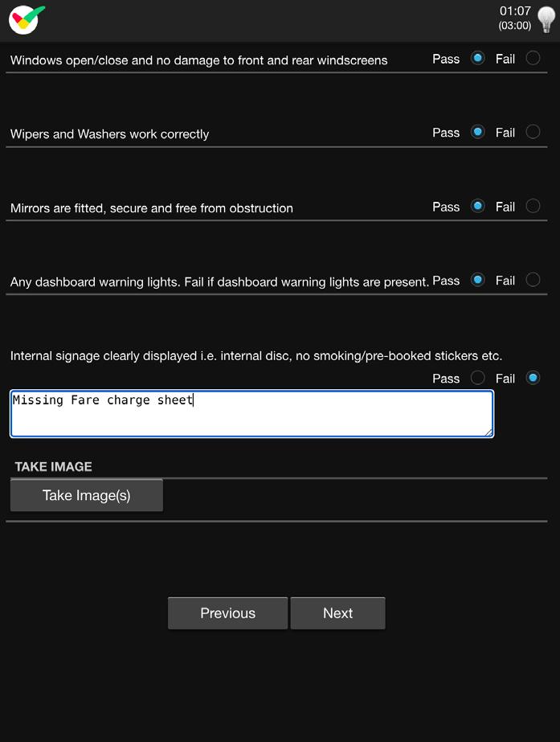Image resolution: width=560 pixels, height=742 pixels.
Task: Select Fail for Mirrors are fitted
Action: (x=533, y=207)
